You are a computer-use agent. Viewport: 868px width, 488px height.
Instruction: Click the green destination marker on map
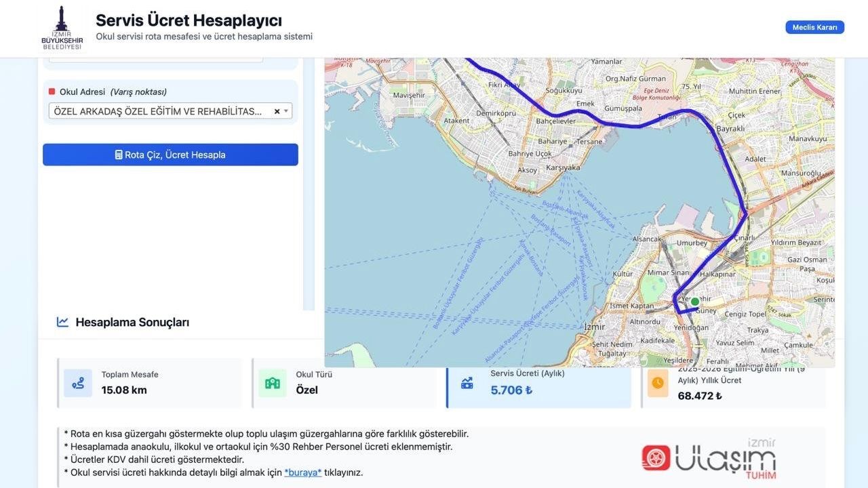coord(694,302)
